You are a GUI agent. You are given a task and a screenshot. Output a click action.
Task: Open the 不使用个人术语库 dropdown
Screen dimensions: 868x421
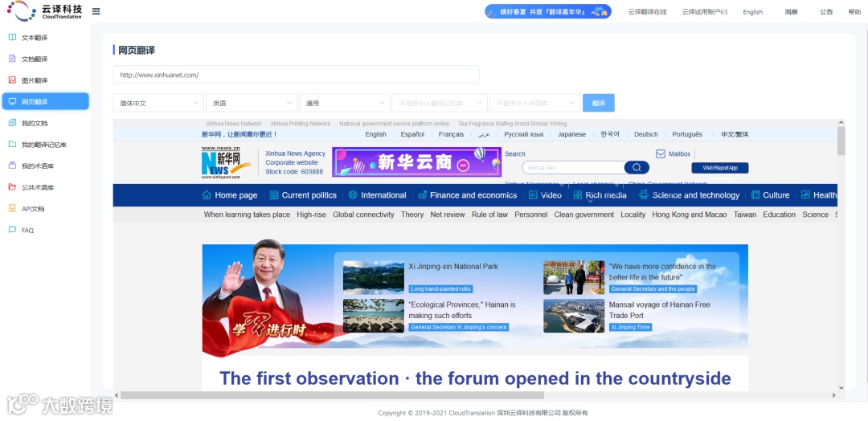[534, 103]
